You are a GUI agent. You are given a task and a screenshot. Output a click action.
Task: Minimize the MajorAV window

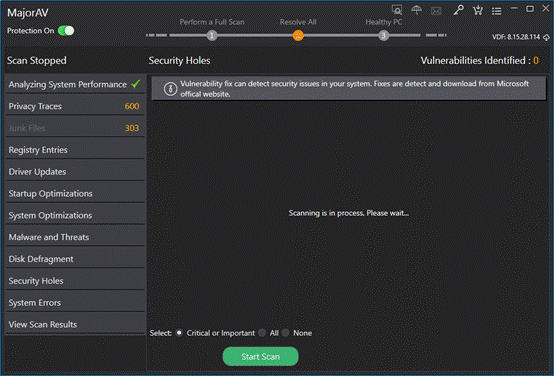click(x=514, y=8)
